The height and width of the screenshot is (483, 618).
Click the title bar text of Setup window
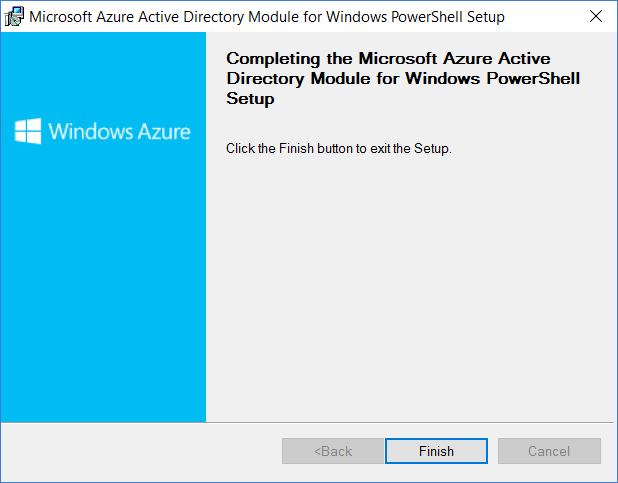(x=267, y=17)
